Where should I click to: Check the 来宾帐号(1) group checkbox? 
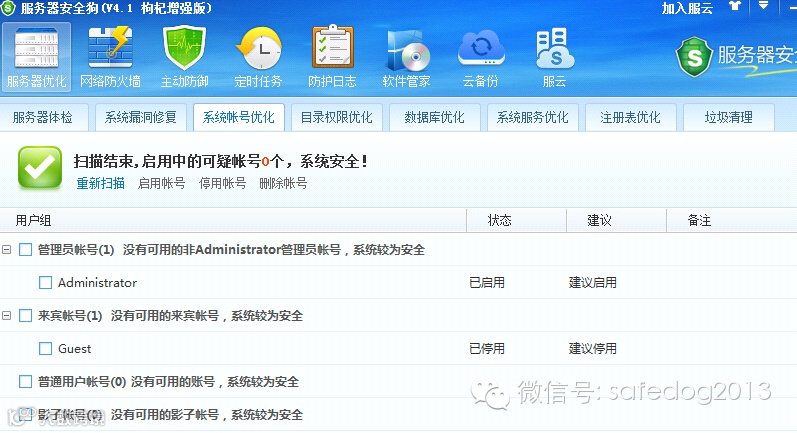tap(25, 316)
